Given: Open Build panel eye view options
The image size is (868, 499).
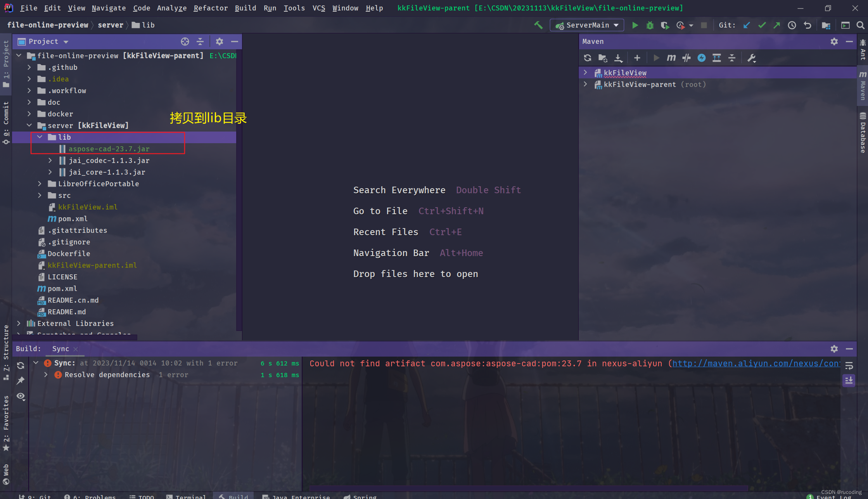Looking at the screenshot, I should coord(21,397).
